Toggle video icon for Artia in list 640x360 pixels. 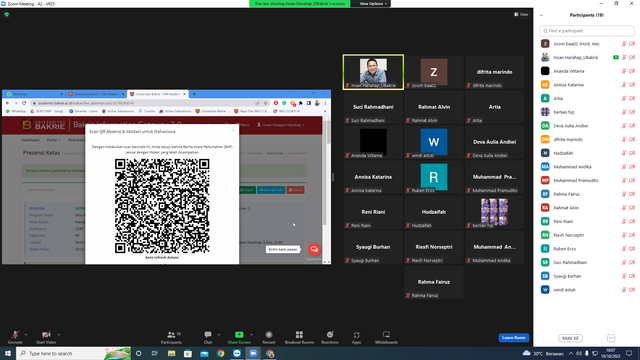pos(632,98)
